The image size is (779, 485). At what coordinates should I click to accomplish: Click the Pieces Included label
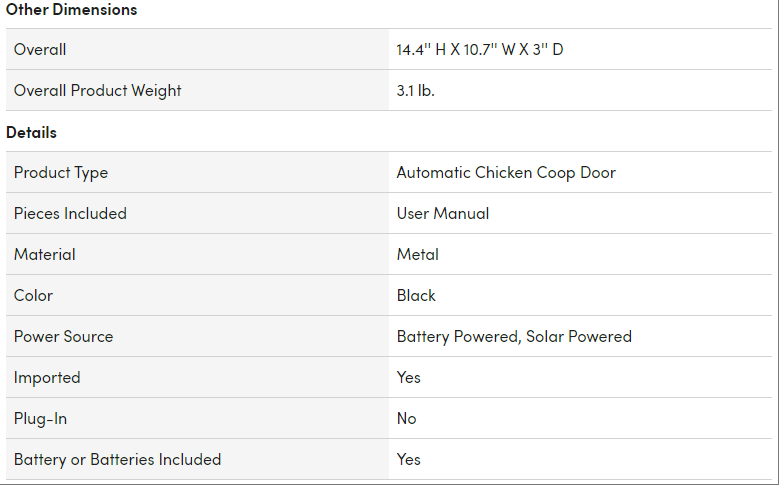(70, 213)
